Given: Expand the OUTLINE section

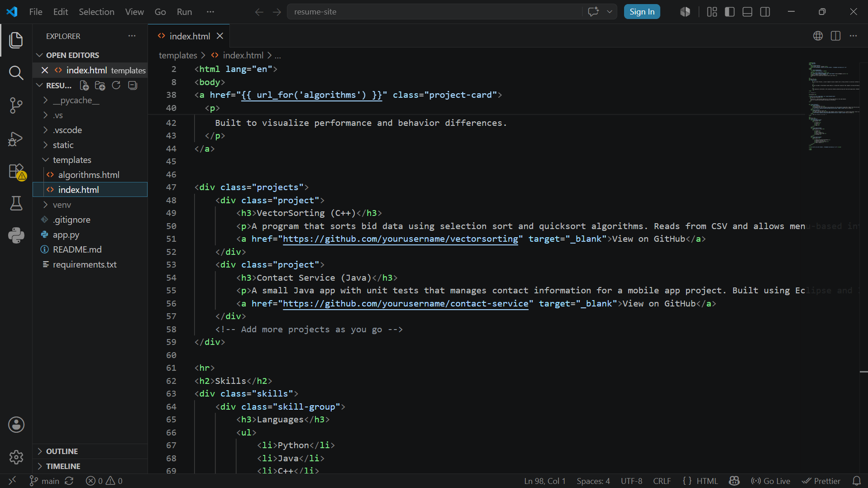Looking at the screenshot, I should click(x=91, y=451).
